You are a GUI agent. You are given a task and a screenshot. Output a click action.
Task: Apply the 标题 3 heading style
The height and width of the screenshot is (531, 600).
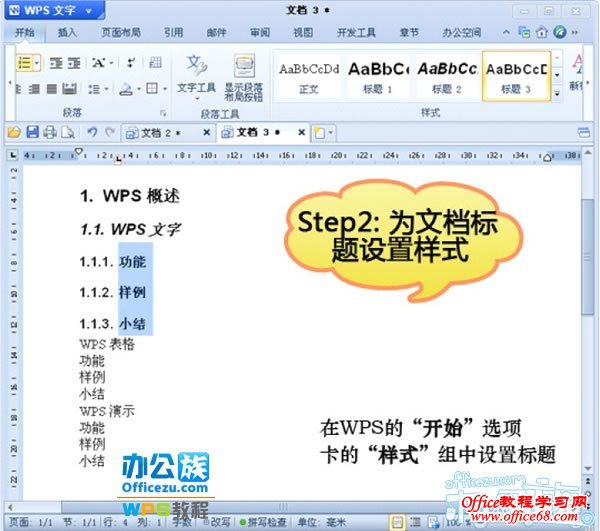click(516, 77)
